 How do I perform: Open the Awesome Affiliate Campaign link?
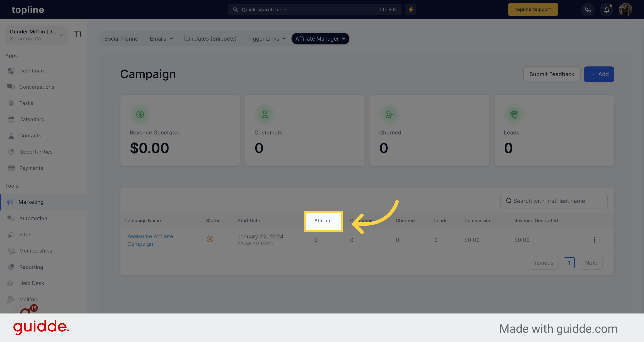click(x=150, y=240)
